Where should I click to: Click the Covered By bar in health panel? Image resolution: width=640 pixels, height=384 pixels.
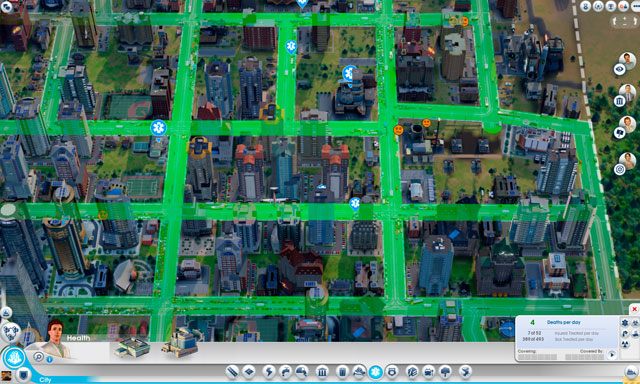(x=585, y=357)
